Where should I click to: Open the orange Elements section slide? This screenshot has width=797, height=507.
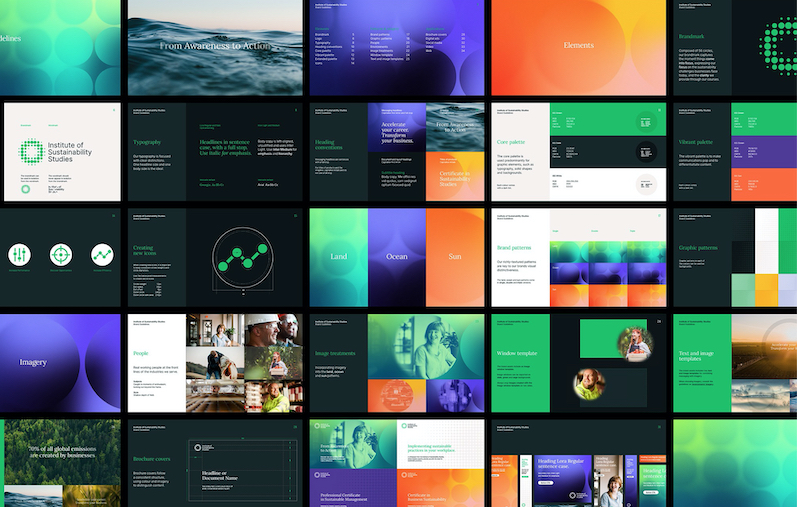(578, 47)
